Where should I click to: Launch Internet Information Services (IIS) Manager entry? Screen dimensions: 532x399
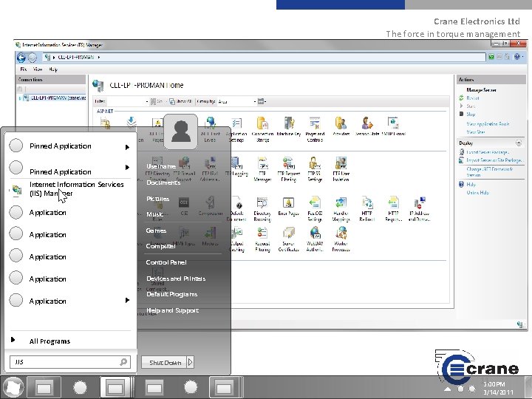[70, 189]
